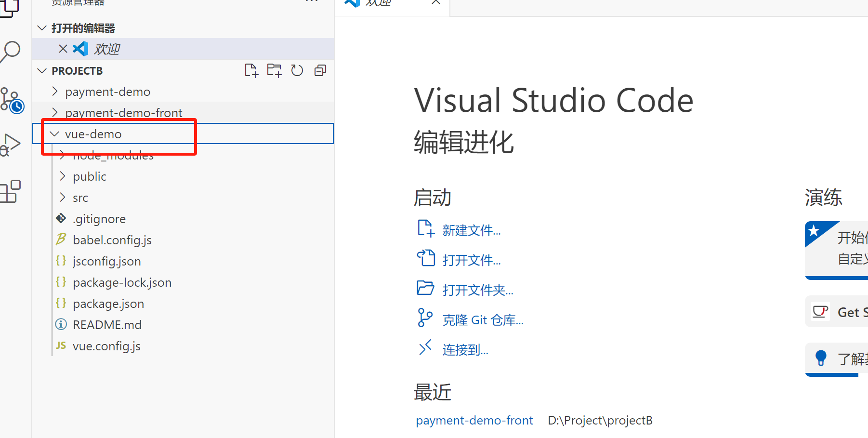Click the open file icon under 启动
The height and width of the screenshot is (438, 868).
[426, 258]
